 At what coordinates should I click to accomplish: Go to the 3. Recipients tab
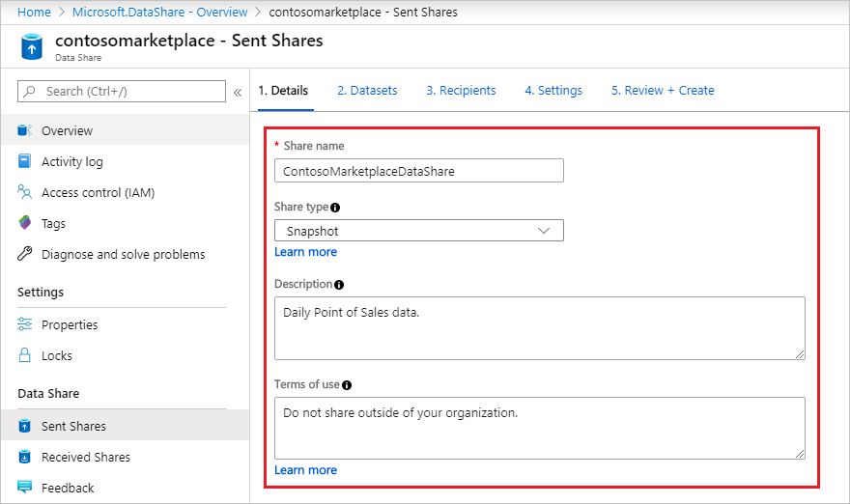click(461, 91)
